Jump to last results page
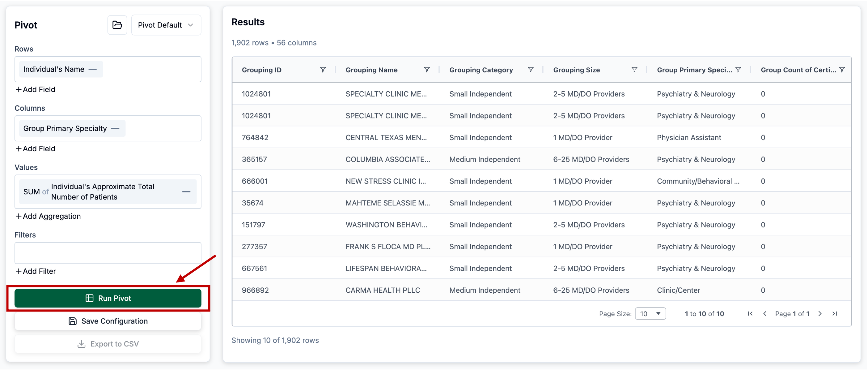 point(835,314)
